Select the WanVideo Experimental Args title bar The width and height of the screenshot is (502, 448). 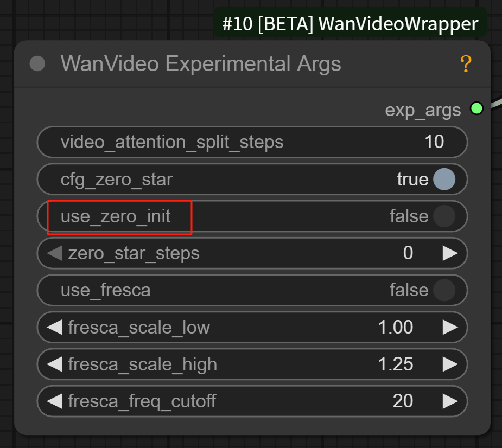pyautogui.click(x=201, y=64)
